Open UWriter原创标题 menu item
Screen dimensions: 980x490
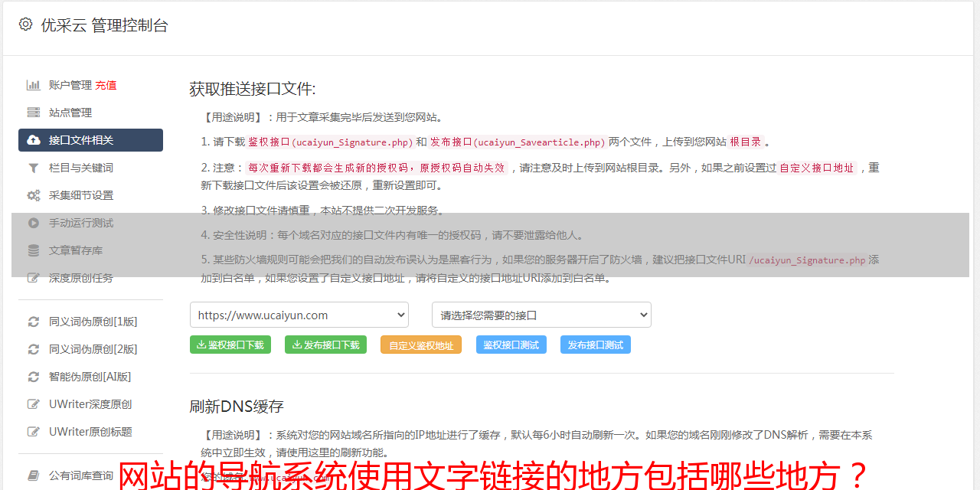(x=90, y=432)
